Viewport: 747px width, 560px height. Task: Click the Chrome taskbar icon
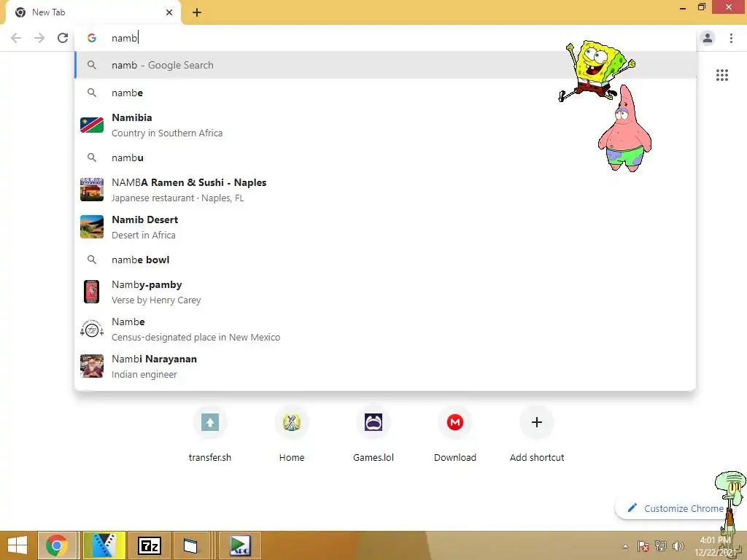pos(57,545)
